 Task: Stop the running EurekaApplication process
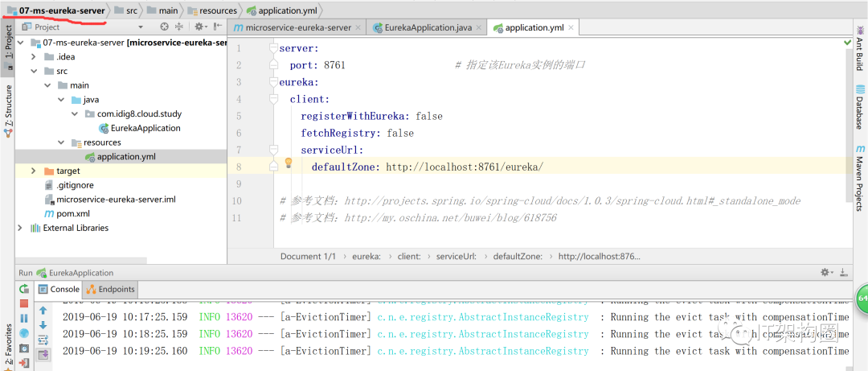click(24, 304)
